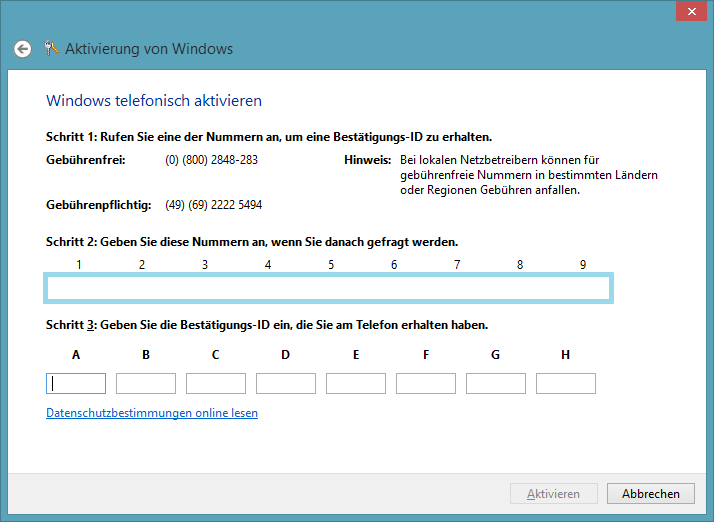Click the Gebührenfrei phone number
714x522 pixels.
coord(211,160)
